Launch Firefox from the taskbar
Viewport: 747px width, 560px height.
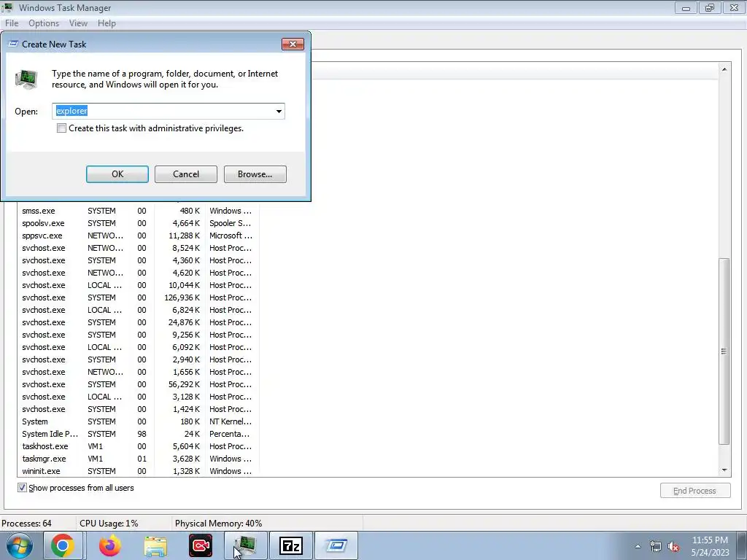point(109,545)
